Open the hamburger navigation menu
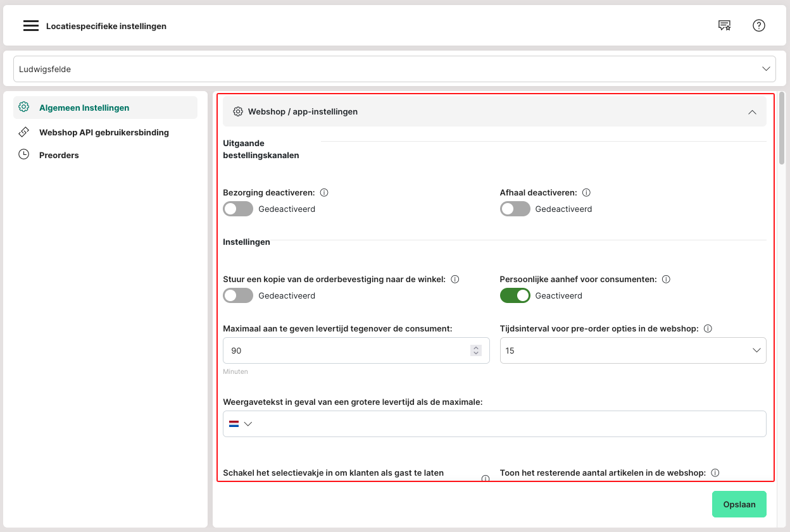 [31, 26]
